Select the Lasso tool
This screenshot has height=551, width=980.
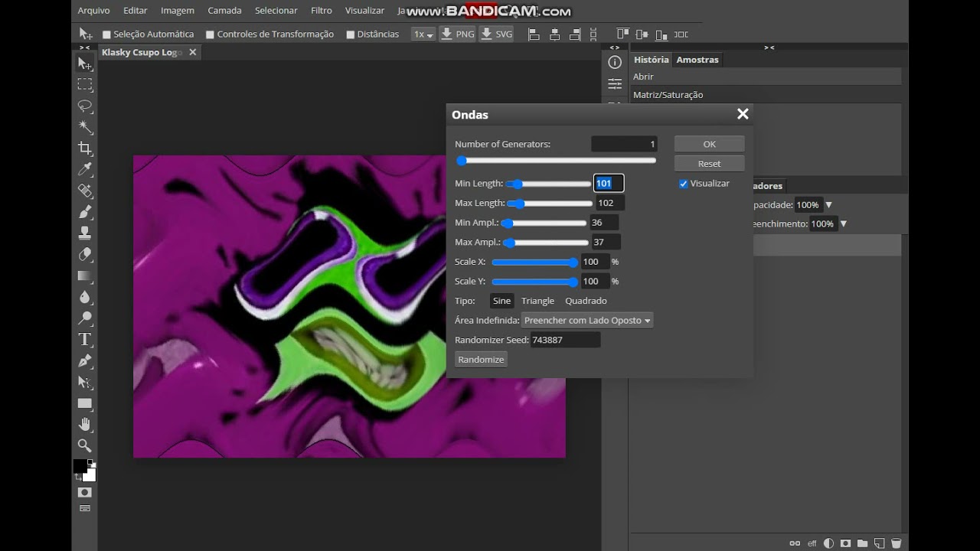pos(85,106)
